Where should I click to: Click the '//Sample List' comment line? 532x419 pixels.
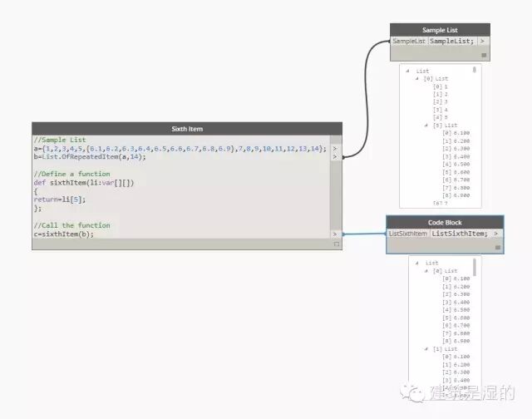point(60,140)
